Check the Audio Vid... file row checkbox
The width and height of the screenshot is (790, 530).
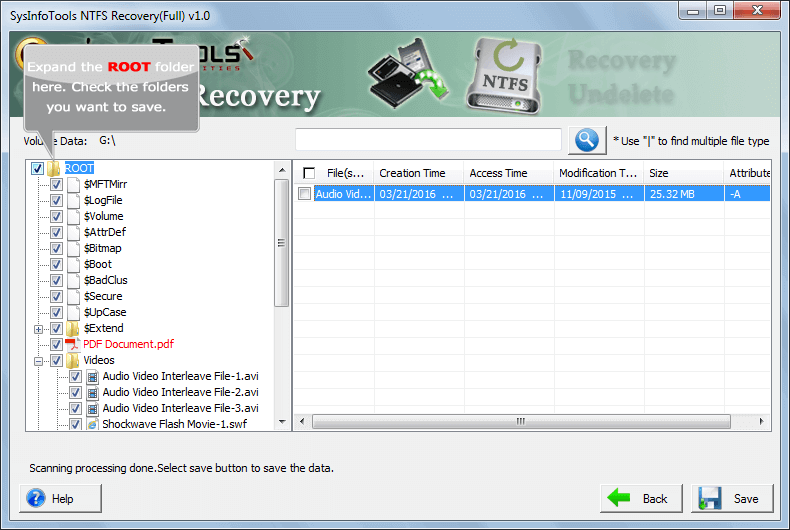[x=304, y=193]
